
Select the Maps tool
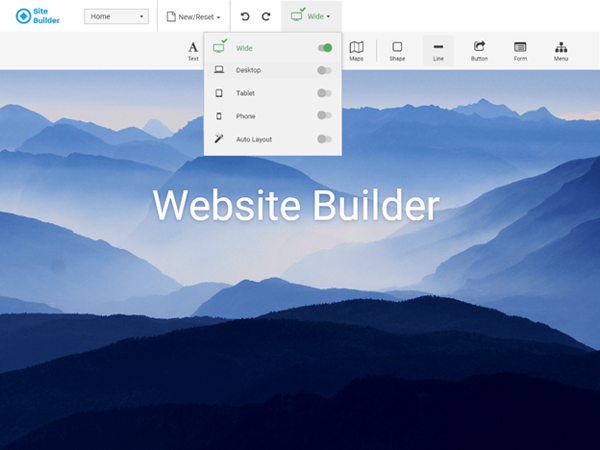coord(356,51)
